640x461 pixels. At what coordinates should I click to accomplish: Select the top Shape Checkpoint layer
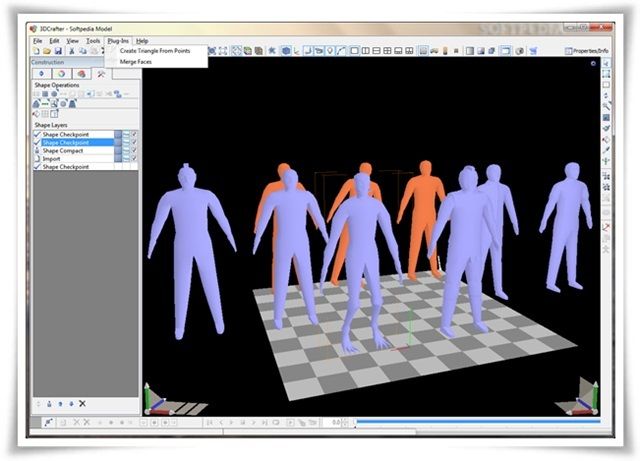tap(74, 134)
